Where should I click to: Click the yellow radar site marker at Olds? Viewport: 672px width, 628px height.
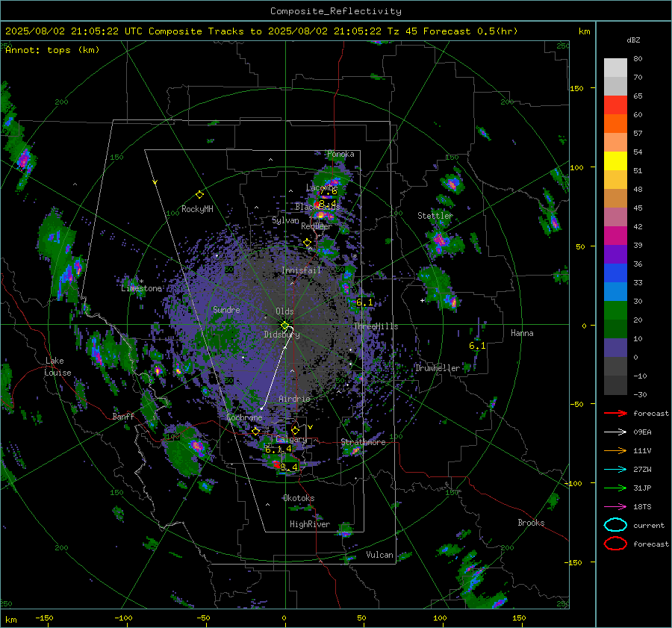[x=284, y=326]
